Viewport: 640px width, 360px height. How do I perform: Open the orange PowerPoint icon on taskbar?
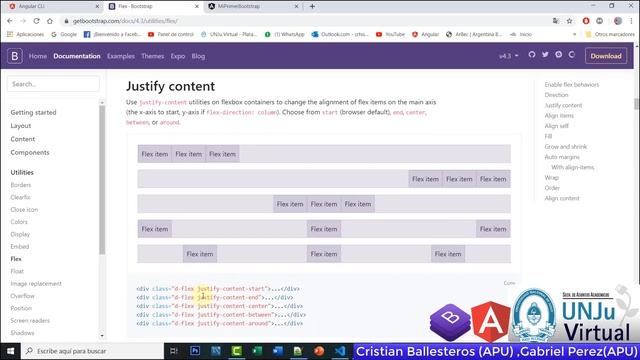coord(319,351)
